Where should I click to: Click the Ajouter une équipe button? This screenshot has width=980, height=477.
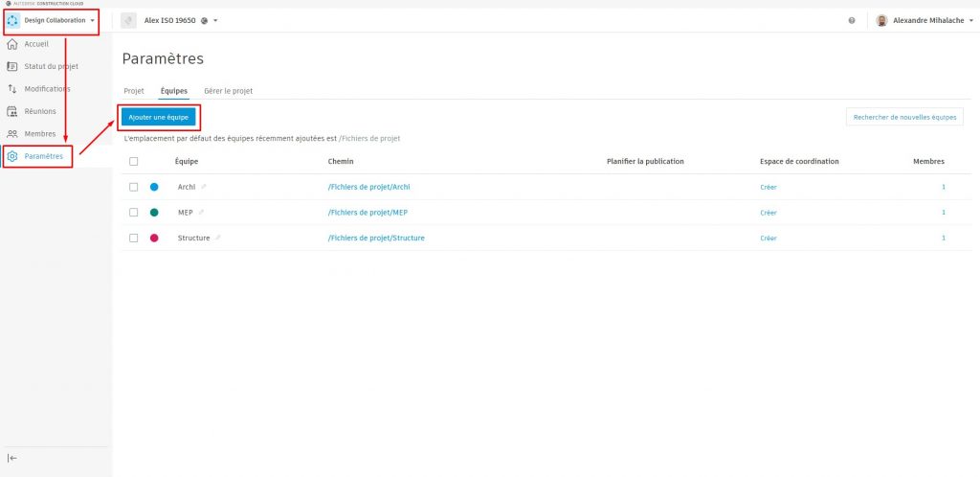[x=159, y=117]
